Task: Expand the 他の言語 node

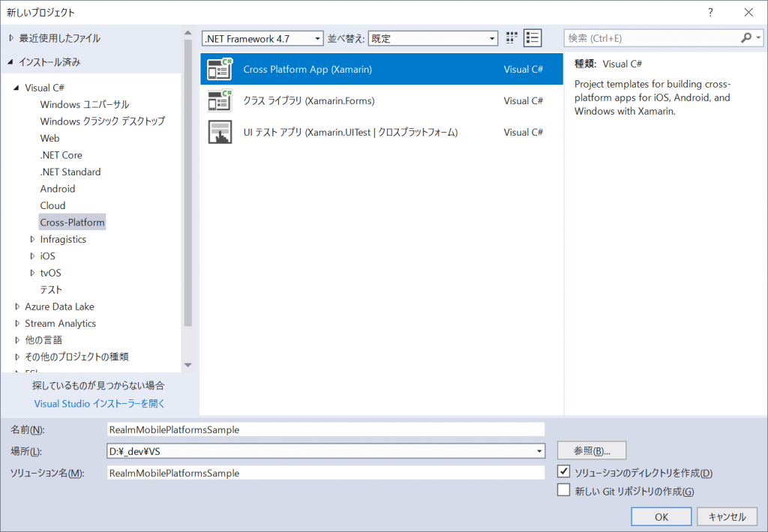Action: coord(17,339)
